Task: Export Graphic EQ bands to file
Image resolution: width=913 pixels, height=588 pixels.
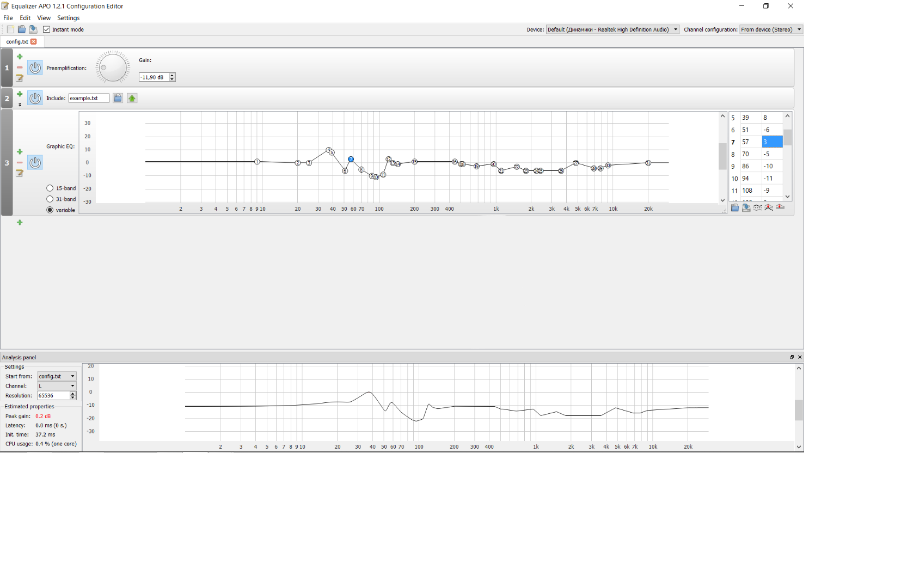Action: (x=746, y=207)
